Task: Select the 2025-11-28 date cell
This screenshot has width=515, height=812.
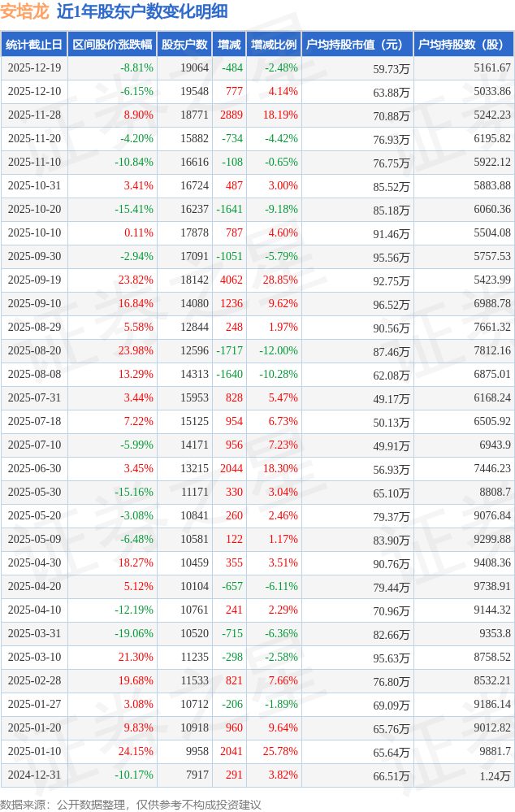Action: [x=34, y=115]
